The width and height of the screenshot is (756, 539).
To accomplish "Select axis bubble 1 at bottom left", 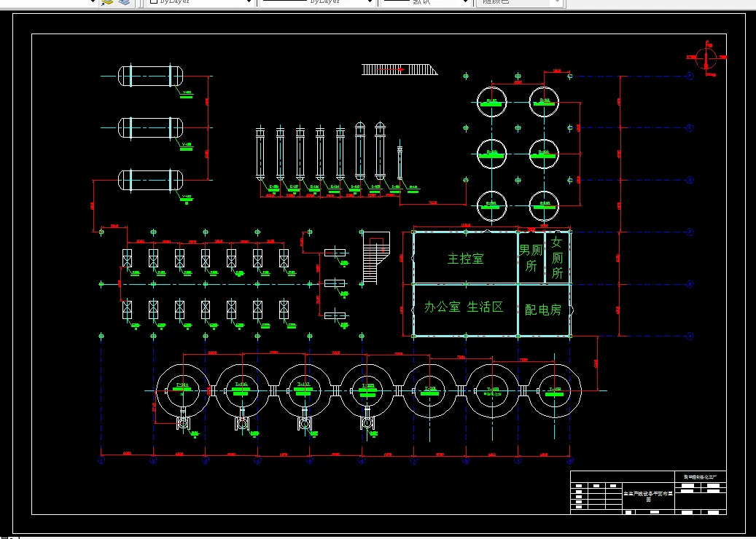I will (101, 460).
